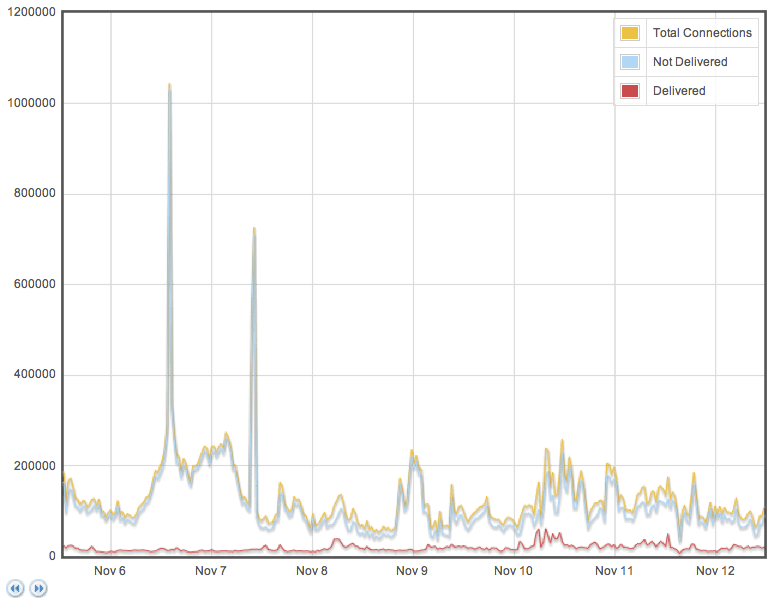Click the tallest spike peak above 1000000
The width and height of the screenshot is (780, 606).
tap(170, 86)
